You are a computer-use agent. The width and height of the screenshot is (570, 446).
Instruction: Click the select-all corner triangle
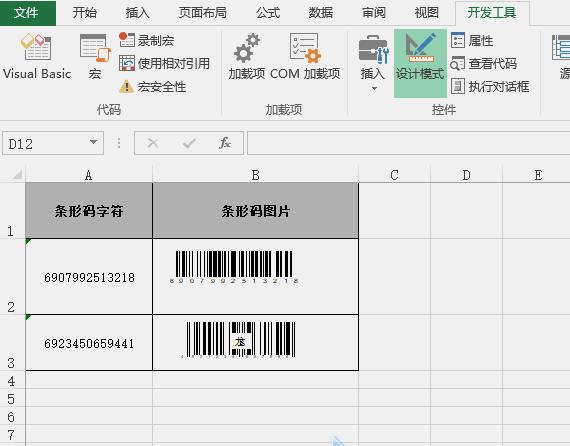pyautogui.click(x=17, y=175)
